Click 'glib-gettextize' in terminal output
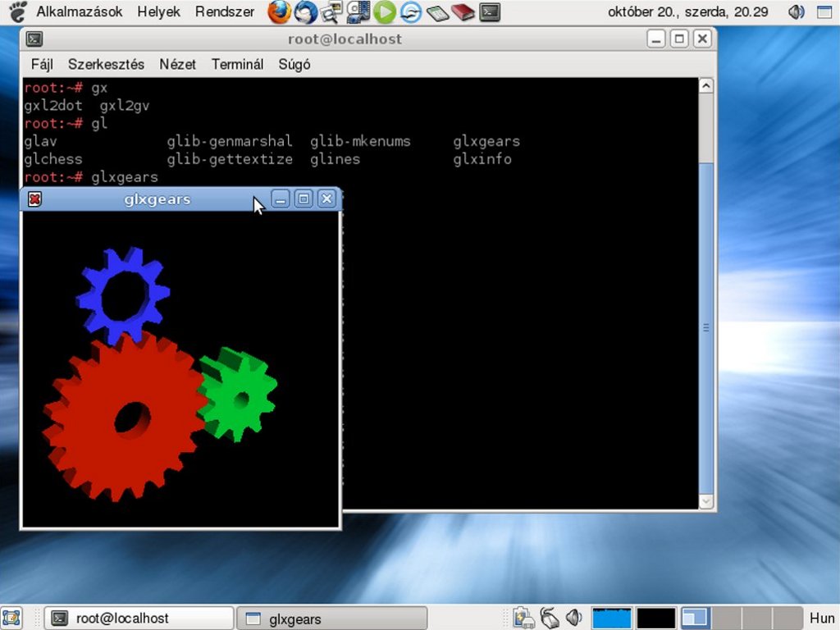The height and width of the screenshot is (630, 840). click(230, 159)
